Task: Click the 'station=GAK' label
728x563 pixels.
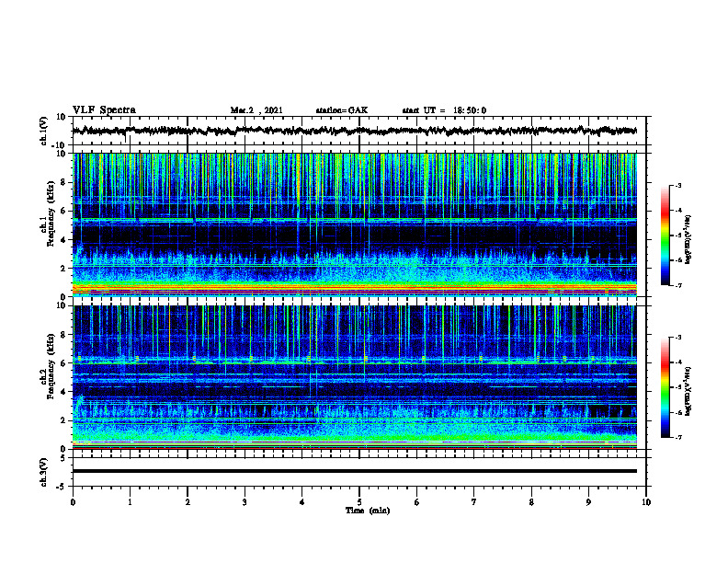Action: click(x=342, y=110)
